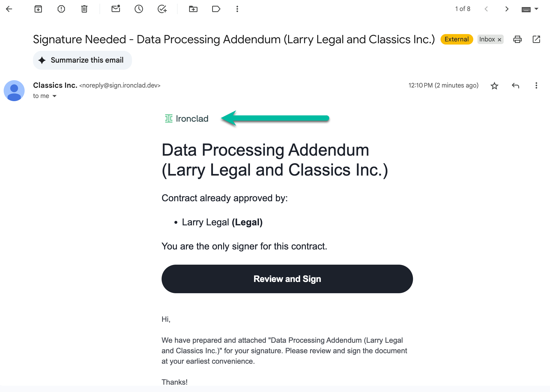Reply to the Classics Inc. message
The height and width of the screenshot is (392, 550).
coord(515,86)
